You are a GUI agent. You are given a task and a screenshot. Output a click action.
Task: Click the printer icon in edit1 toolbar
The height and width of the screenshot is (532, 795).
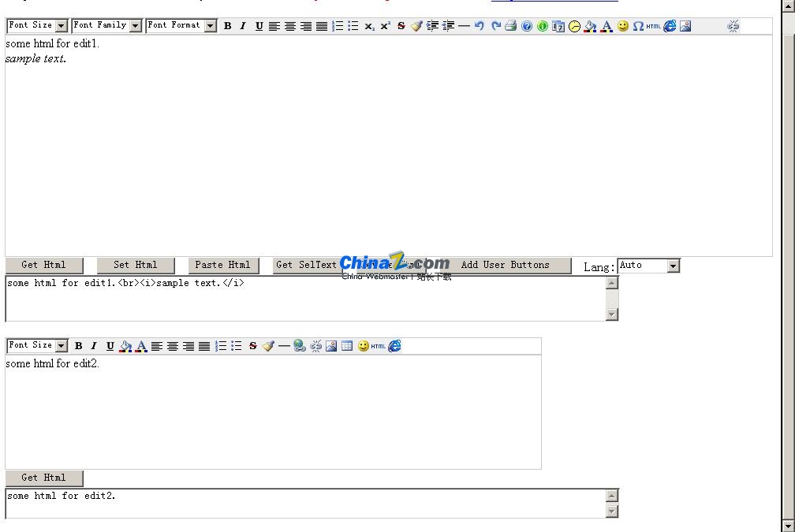[x=511, y=26]
